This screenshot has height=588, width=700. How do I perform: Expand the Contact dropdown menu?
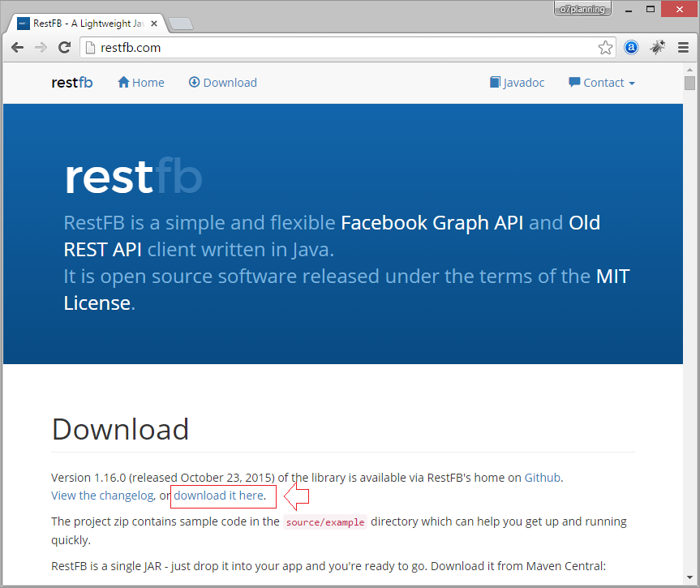tap(602, 83)
